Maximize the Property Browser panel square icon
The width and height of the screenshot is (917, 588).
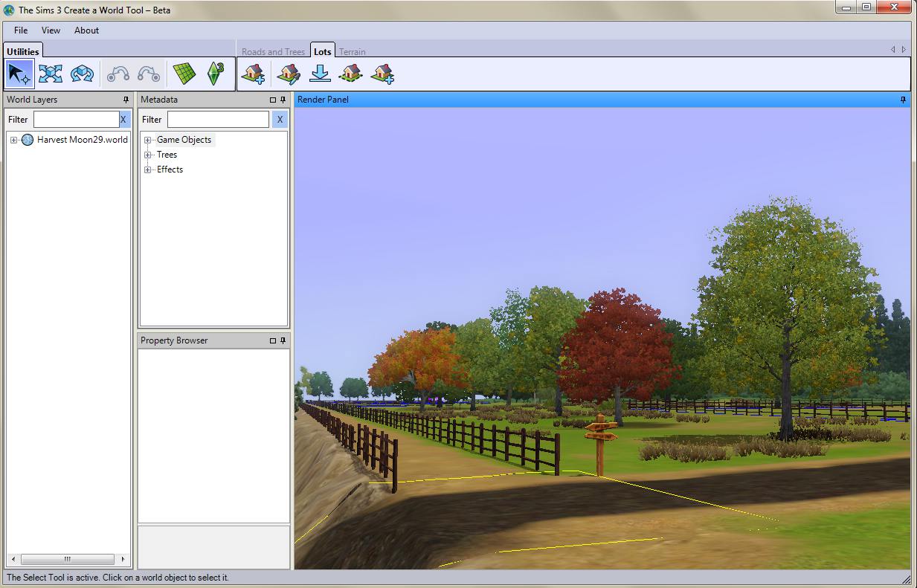point(272,340)
